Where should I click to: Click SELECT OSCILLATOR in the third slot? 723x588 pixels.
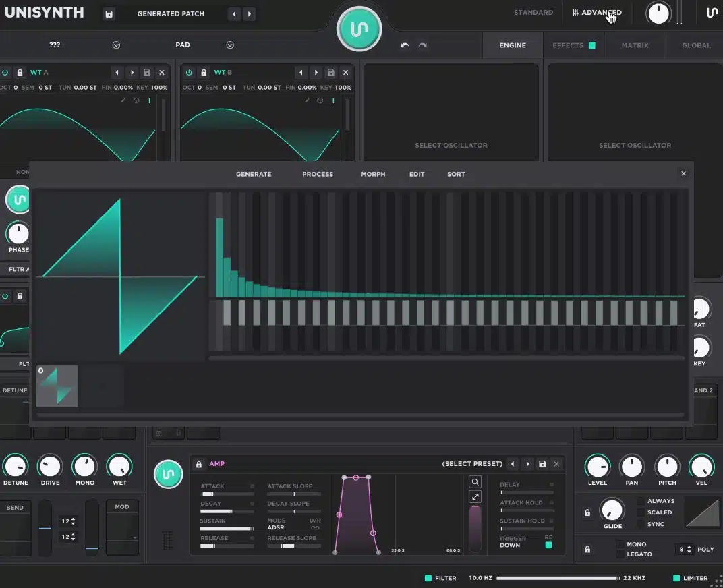451,145
